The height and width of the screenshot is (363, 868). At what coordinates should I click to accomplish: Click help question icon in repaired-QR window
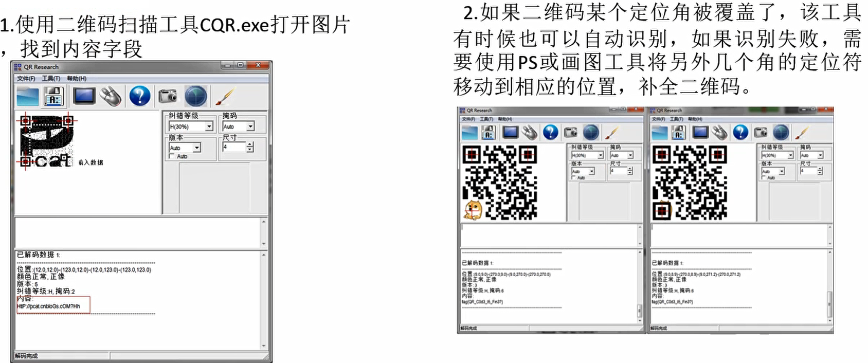coord(740,133)
